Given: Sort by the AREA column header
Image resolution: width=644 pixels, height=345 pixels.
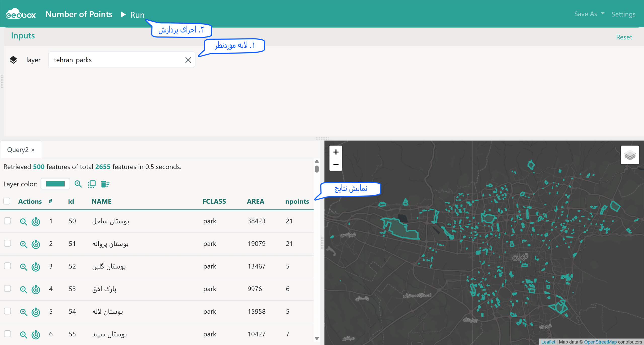Looking at the screenshot, I should point(256,201).
